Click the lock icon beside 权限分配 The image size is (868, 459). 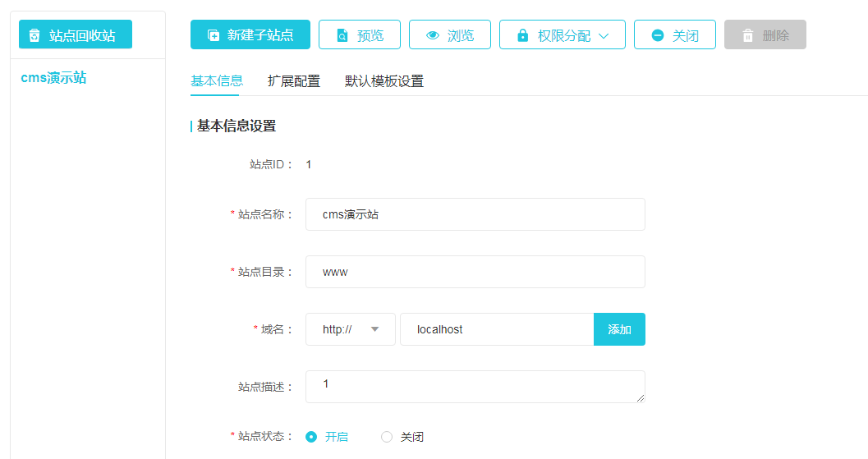click(523, 35)
